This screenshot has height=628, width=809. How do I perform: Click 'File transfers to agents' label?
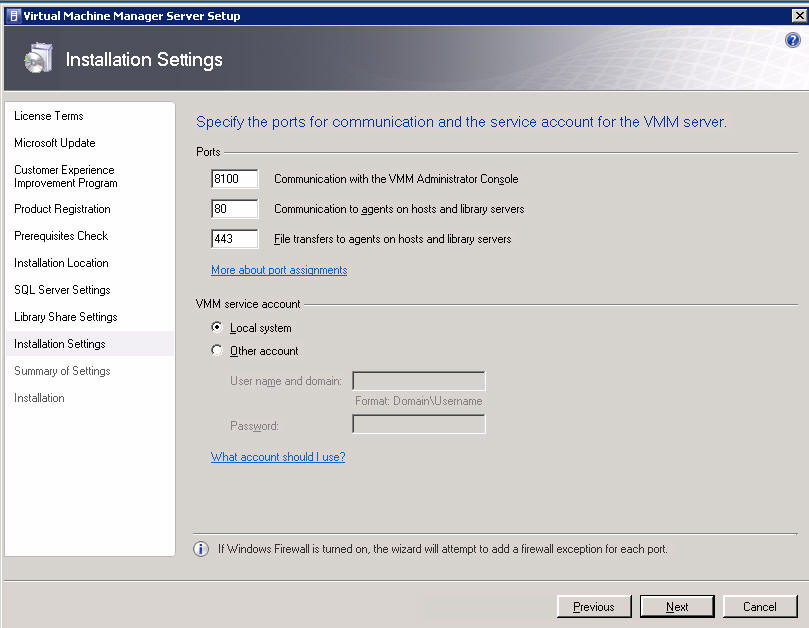(x=393, y=239)
